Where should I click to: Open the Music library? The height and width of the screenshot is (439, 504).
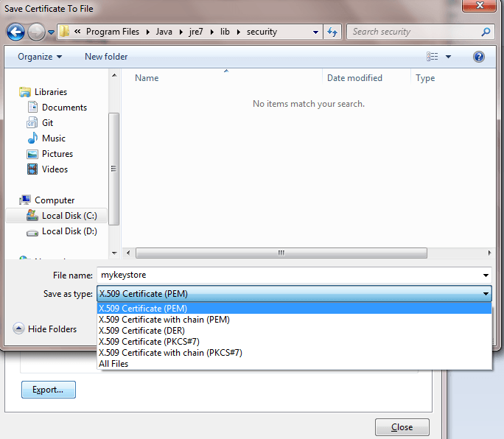pyautogui.click(x=54, y=138)
